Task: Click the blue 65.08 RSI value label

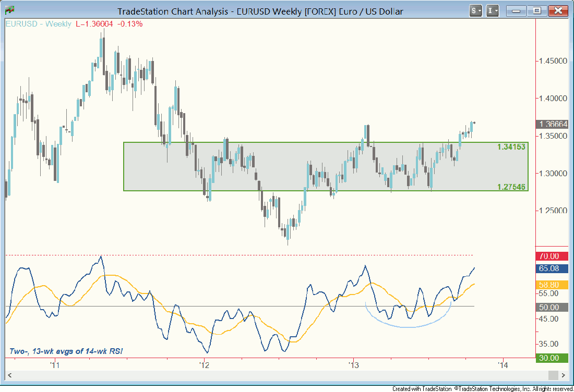Action: click(551, 268)
